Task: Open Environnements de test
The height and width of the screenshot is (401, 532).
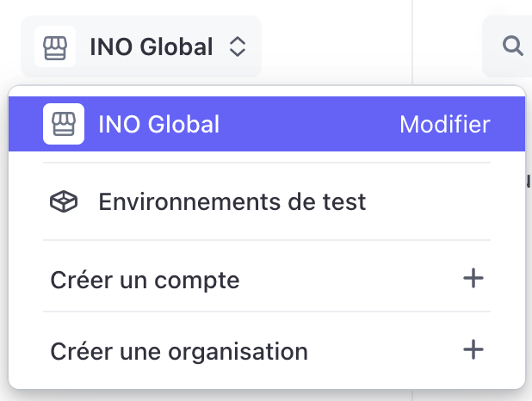Action: tap(232, 202)
